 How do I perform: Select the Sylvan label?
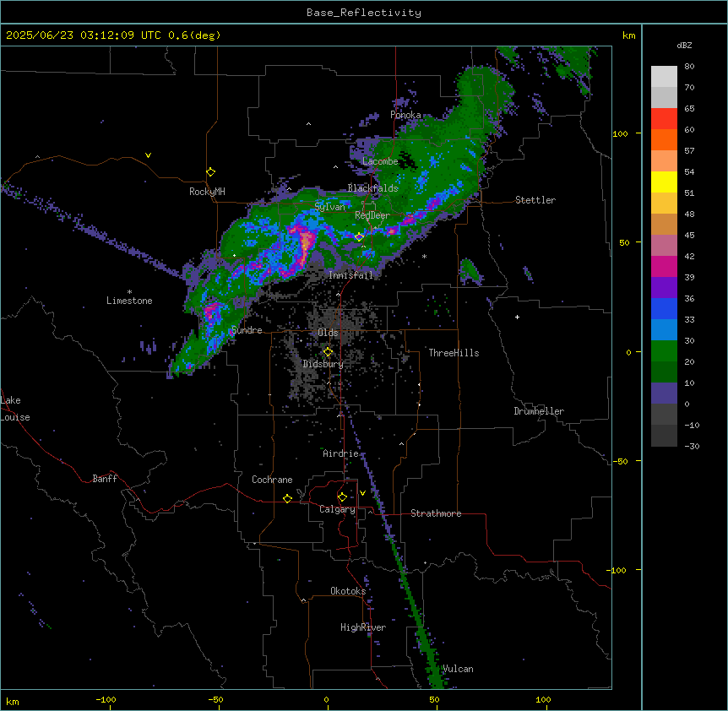tap(329, 207)
